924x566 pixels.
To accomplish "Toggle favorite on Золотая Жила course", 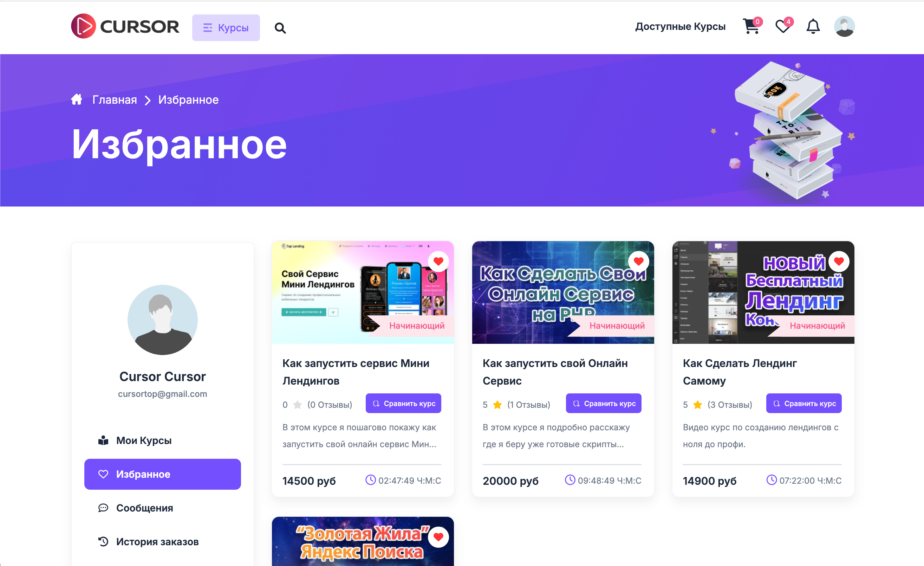I will [438, 537].
